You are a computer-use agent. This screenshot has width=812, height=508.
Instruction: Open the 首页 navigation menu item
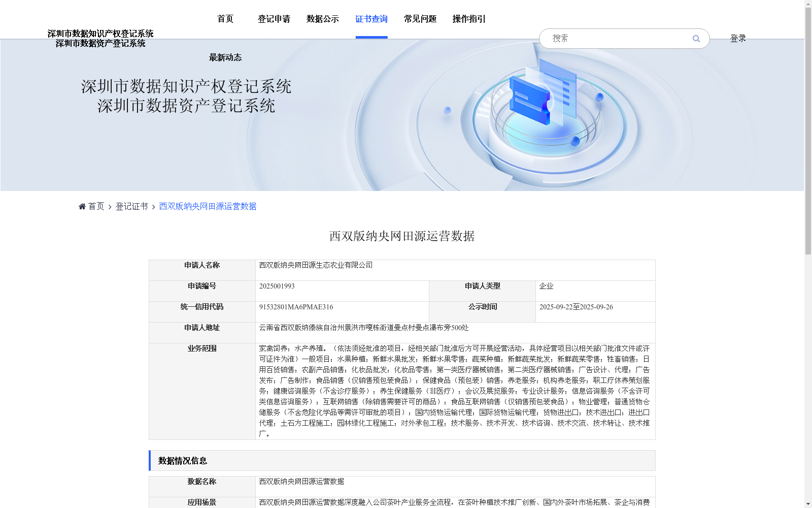tap(225, 19)
